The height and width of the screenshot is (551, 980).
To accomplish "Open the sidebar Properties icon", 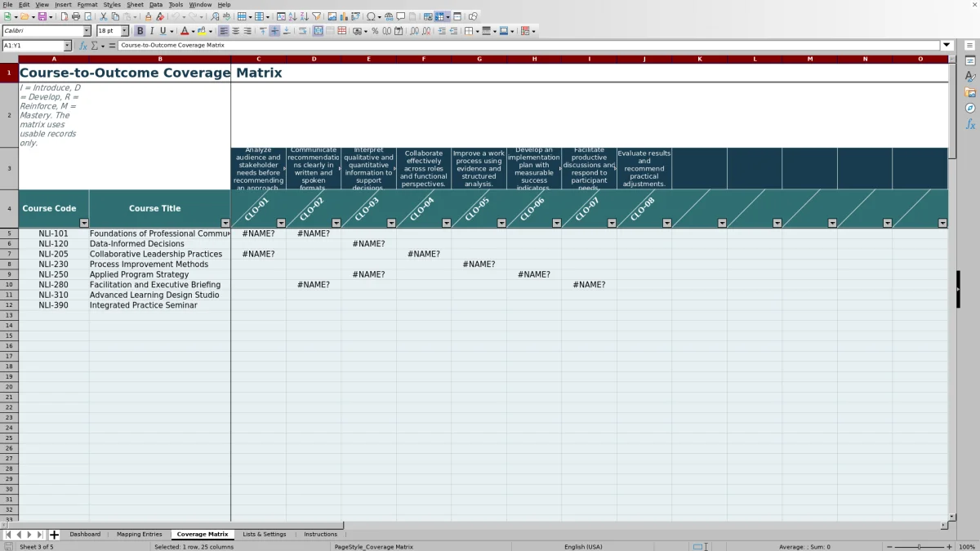I will [x=970, y=61].
